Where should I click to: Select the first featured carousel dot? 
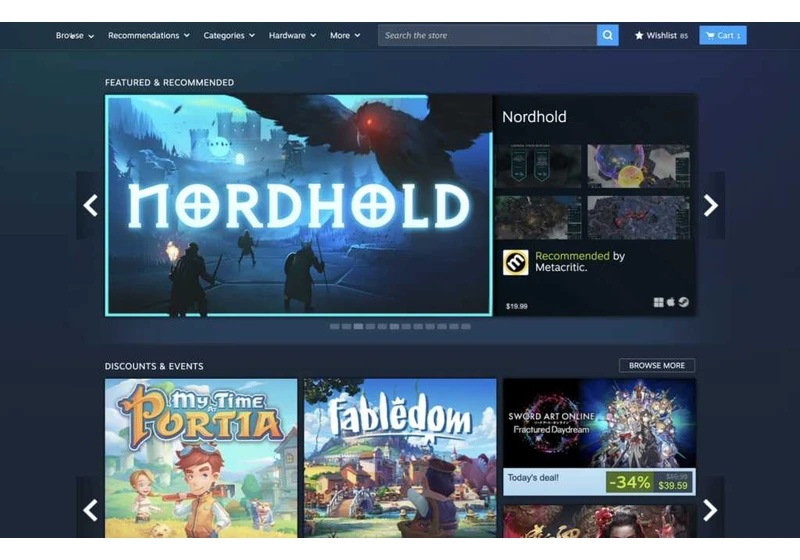[334, 326]
